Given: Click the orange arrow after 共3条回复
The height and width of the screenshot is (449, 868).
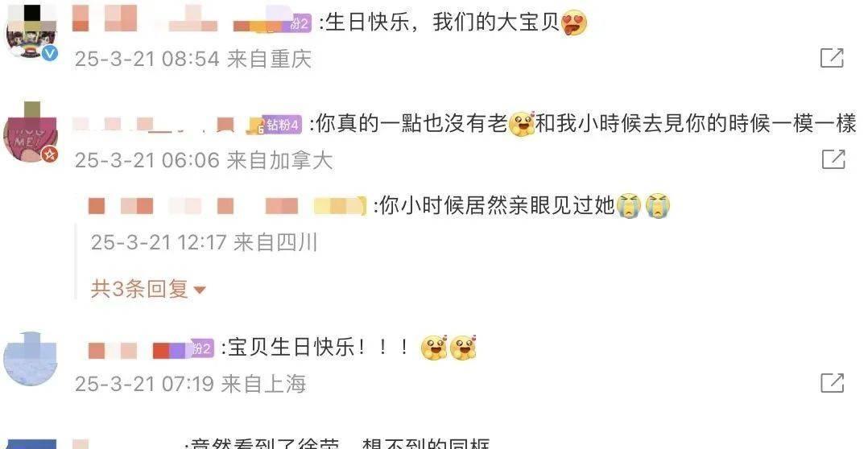Looking at the screenshot, I should (x=200, y=290).
